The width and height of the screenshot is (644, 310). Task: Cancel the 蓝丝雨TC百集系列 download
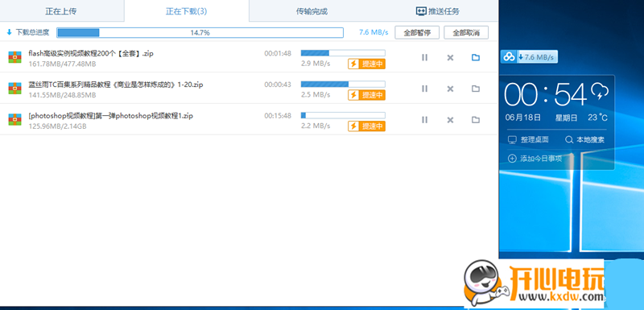pyautogui.click(x=450, y=89)
